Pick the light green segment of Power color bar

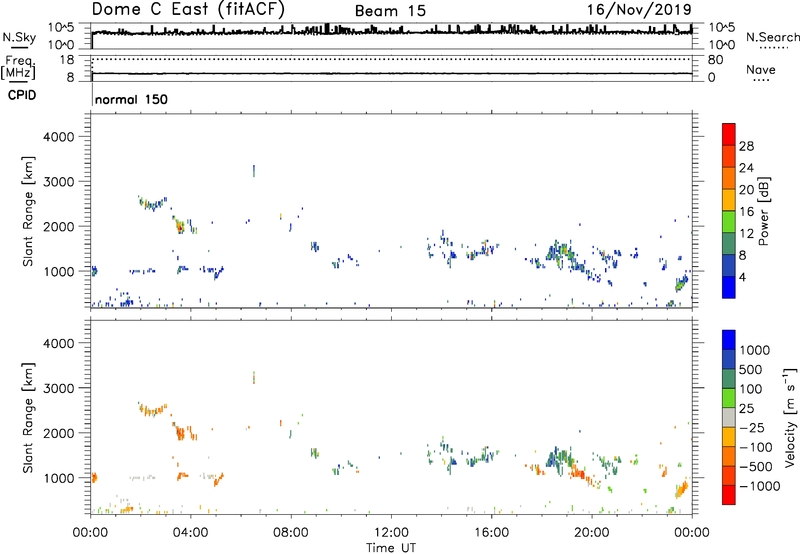[729, 221]
